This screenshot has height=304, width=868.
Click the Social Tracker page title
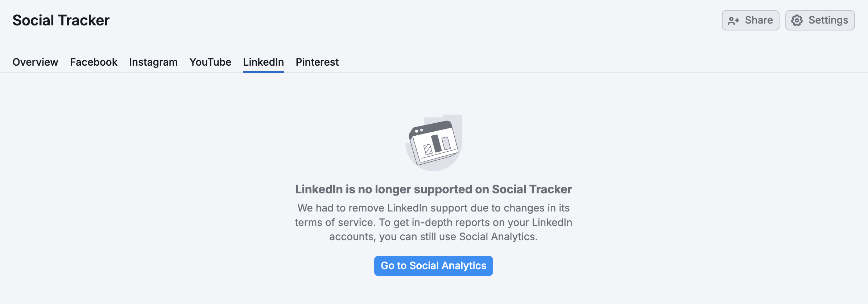[x=61, y=20]
